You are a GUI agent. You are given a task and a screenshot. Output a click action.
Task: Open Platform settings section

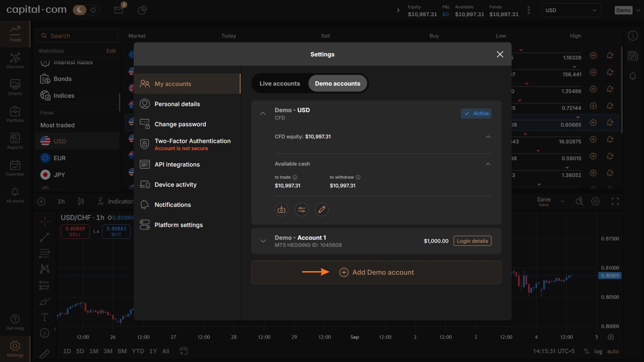pos(187,225)
